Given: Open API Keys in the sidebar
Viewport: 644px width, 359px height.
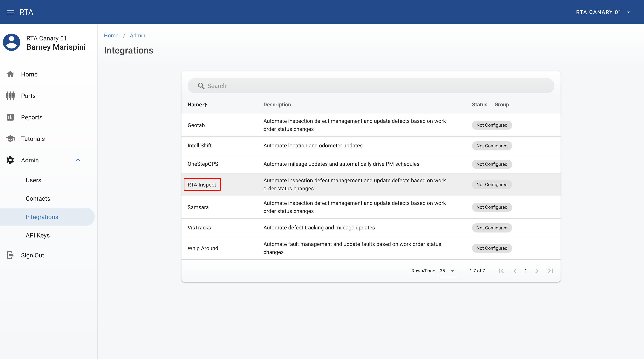Looking at the screenshot, I should click(x=38, y=235).
